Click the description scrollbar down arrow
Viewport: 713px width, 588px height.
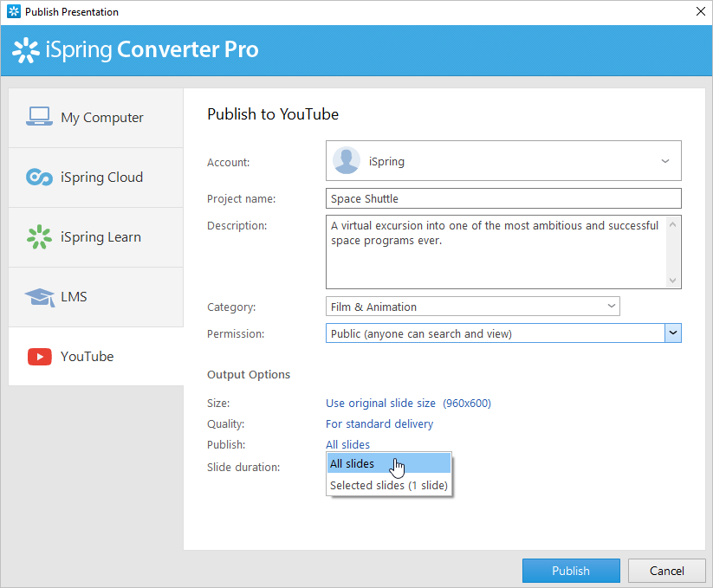673,281
